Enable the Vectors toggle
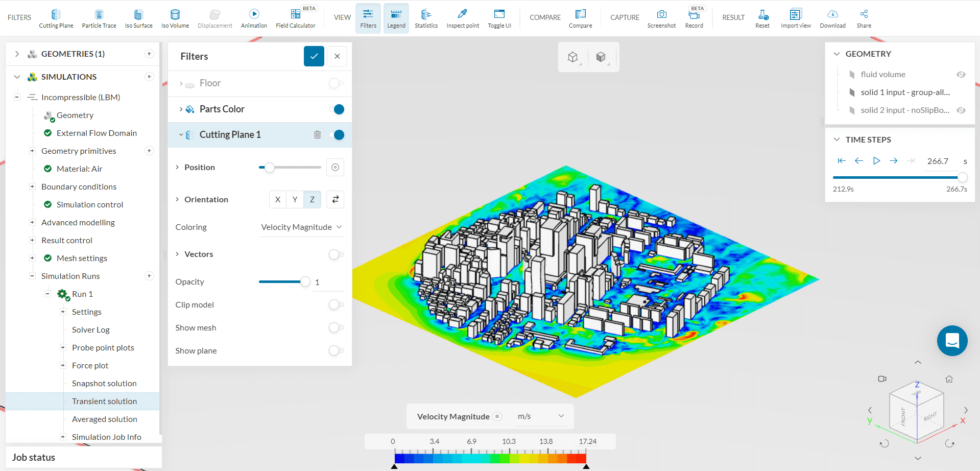The height and width of the screenshot is (471, 980). point(336,254)
